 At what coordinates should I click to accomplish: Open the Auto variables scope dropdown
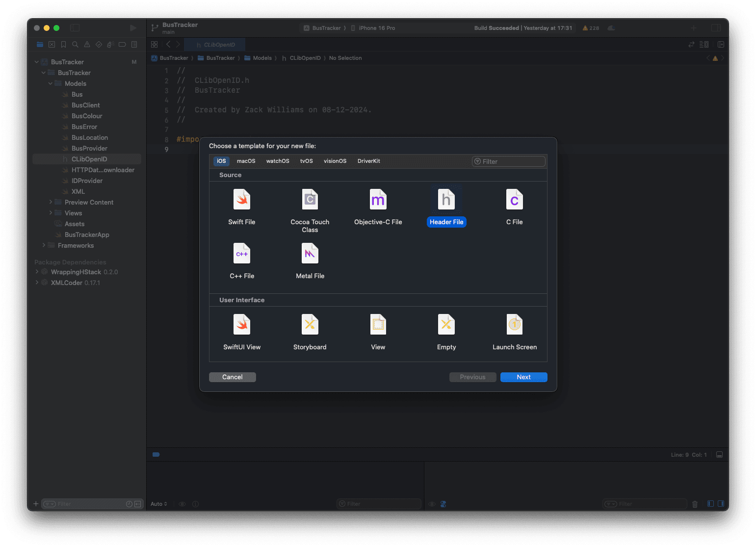click(159, 504)
